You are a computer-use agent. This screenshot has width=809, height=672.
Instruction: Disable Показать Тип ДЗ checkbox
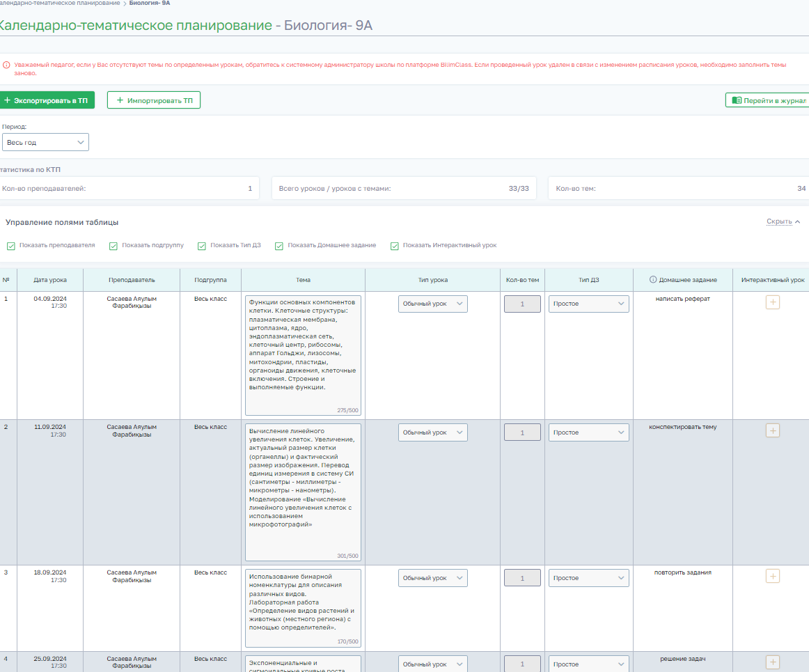pyautogui.click(x=202, y=246)
